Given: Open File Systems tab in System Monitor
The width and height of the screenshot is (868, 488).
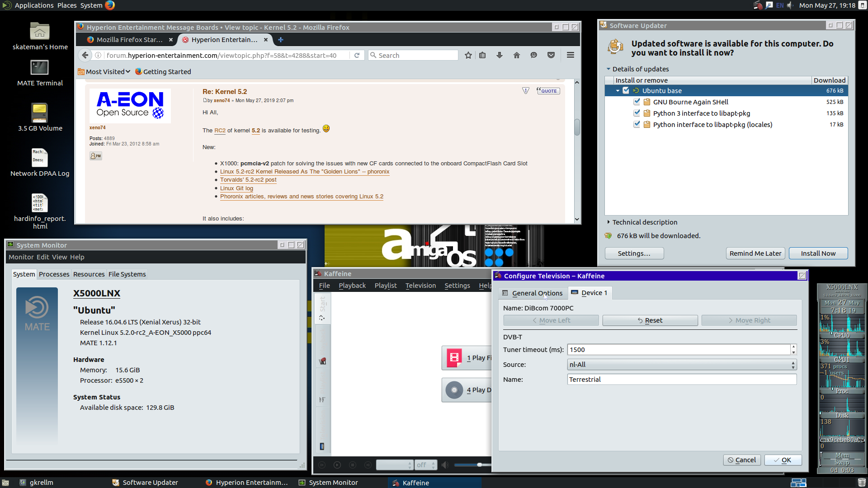Looking at the screenshot, I should (x=127, y=274).
